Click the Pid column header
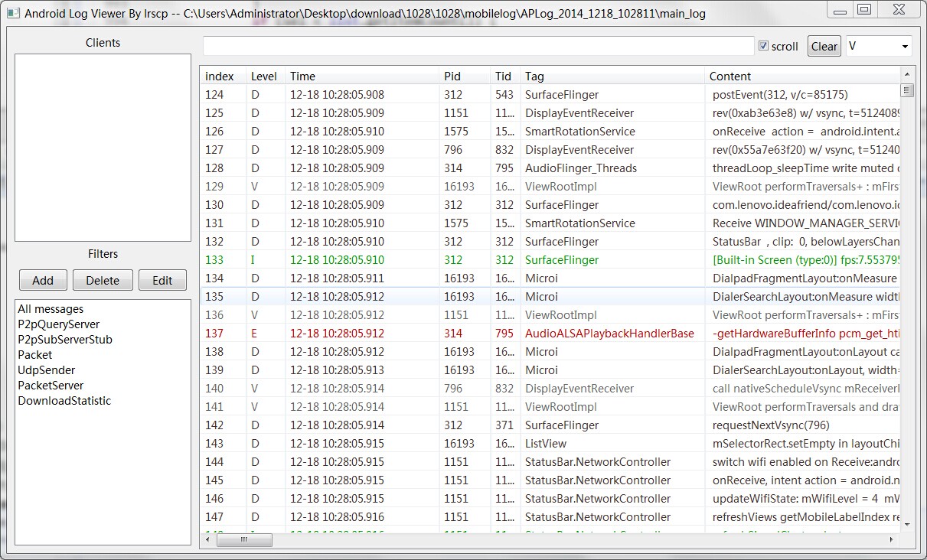This screenshot has height=560, width=927. click(x=465, y=76)
